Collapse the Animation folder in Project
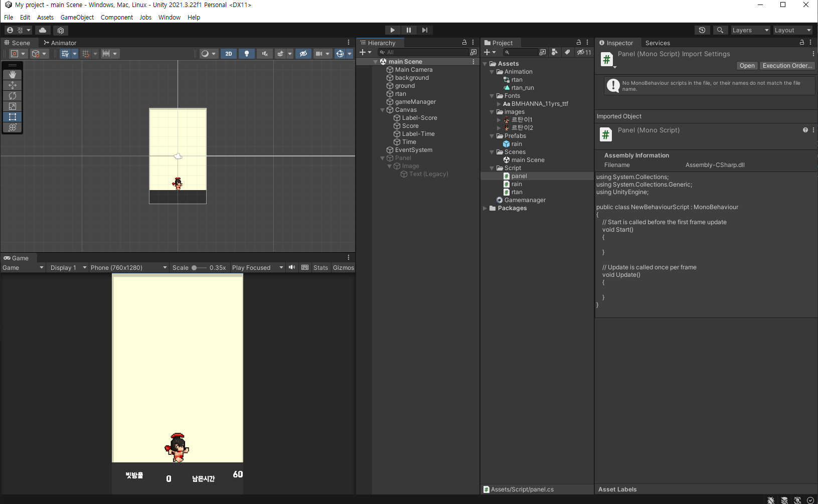This screenshot has width=818, height=504. click(492, 72)
